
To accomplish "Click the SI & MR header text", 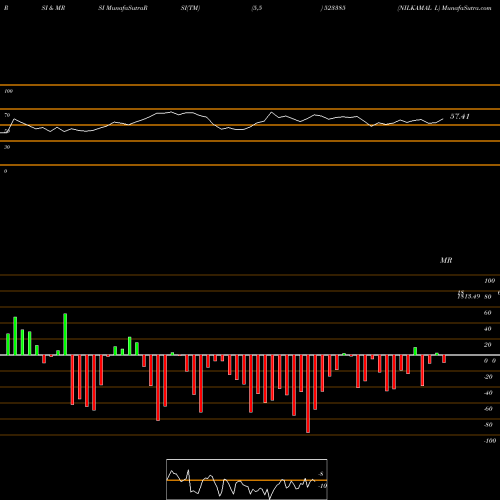I will coord(53,8).
